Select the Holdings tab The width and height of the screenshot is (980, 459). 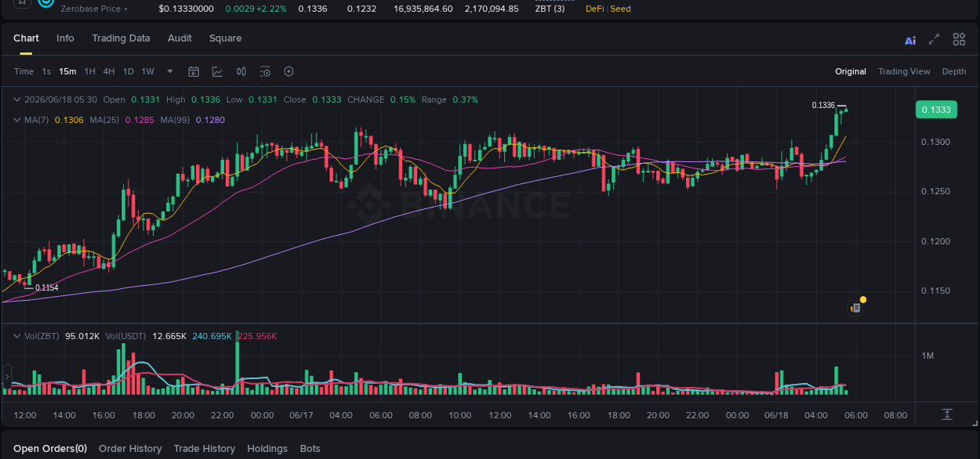267,449
